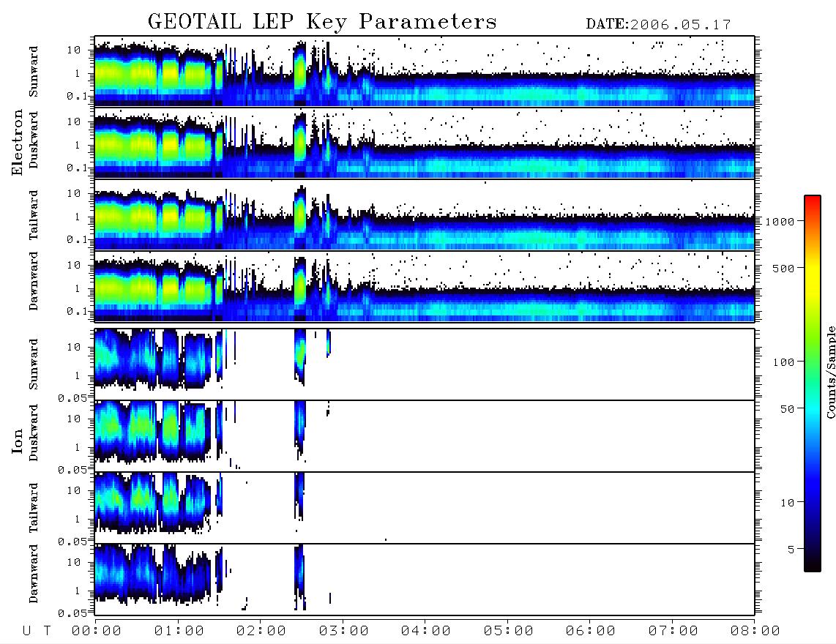Click the 10 colorbar tick value

pyautogui.click(x=787, y=503)
